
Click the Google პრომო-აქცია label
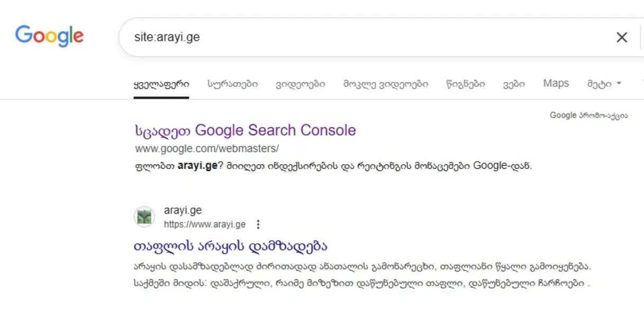588,115
